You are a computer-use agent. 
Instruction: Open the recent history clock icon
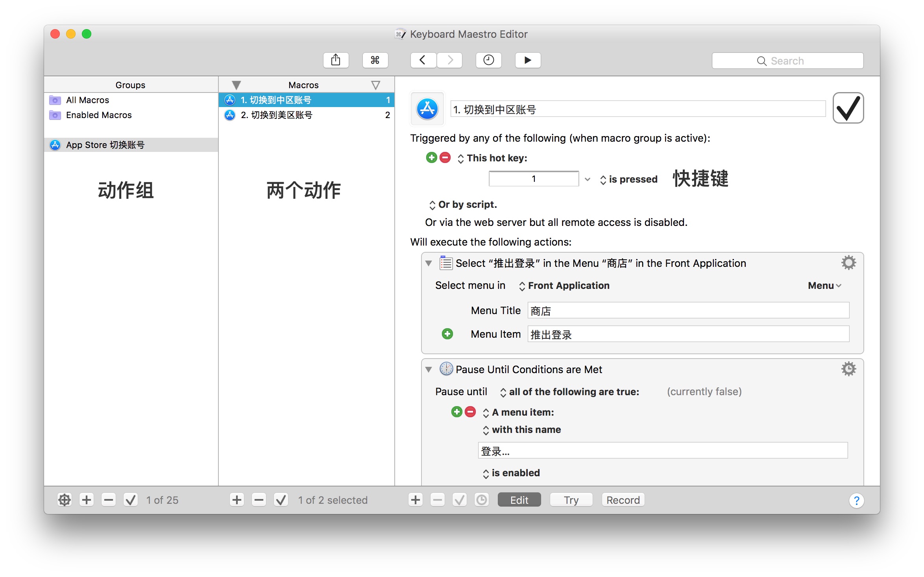(488, 60)
